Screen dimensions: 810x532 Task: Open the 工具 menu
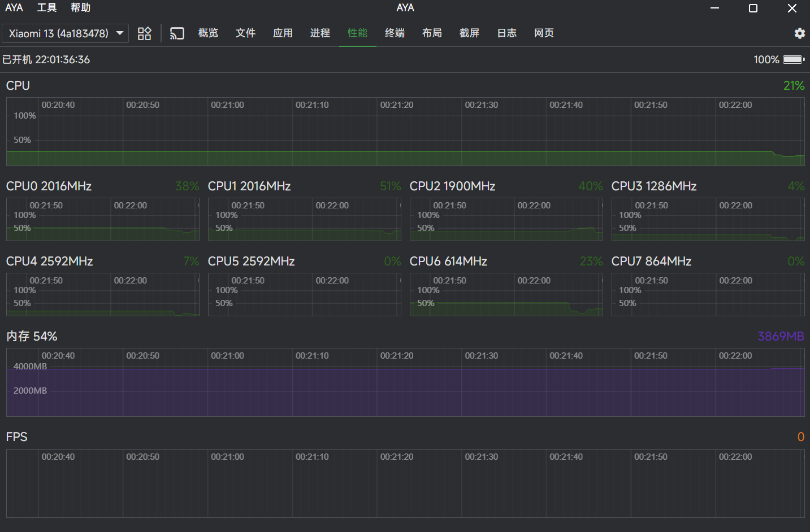[x=47, y=8]
